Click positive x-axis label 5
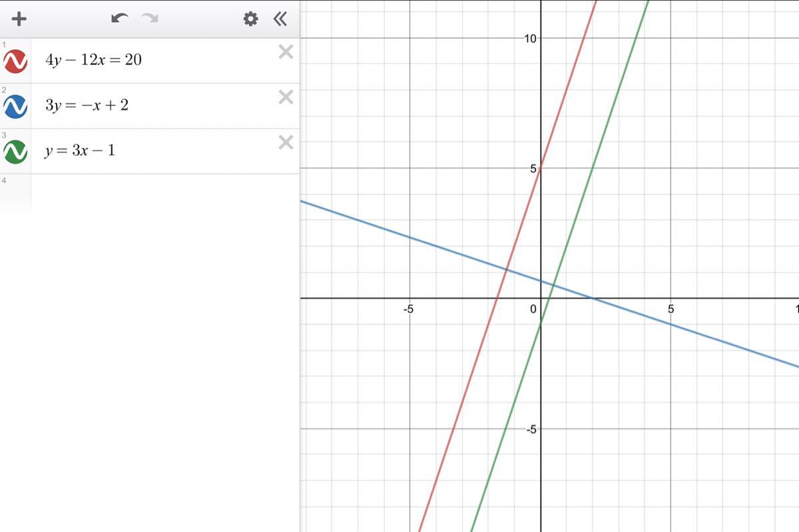The image size is (799, 532). click(x=670, y=309)
